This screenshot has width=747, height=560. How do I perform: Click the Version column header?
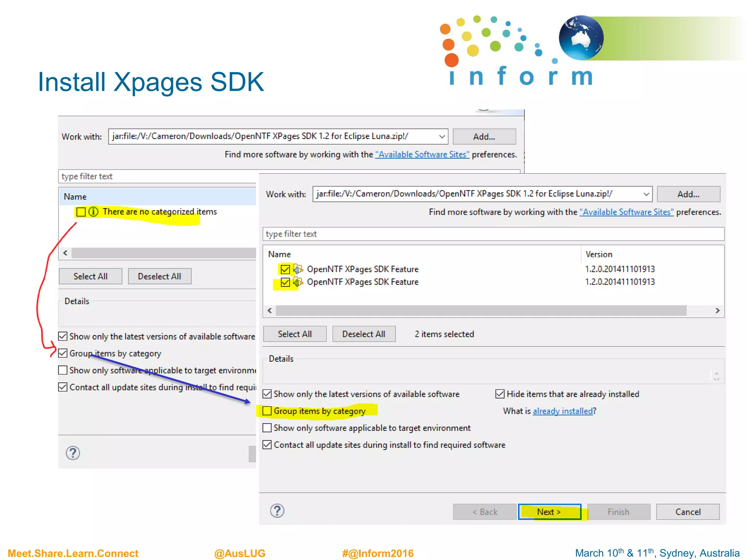[599, 254]
